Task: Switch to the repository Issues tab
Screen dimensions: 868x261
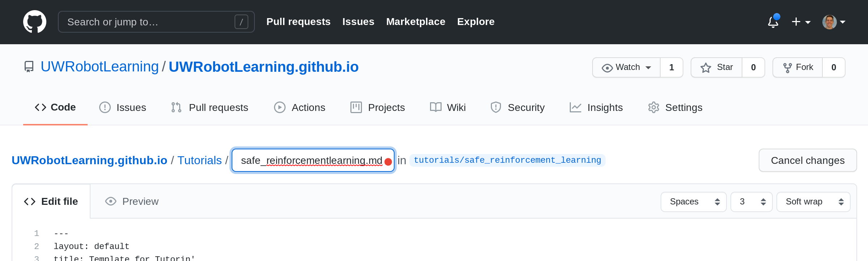Action: 123,108
